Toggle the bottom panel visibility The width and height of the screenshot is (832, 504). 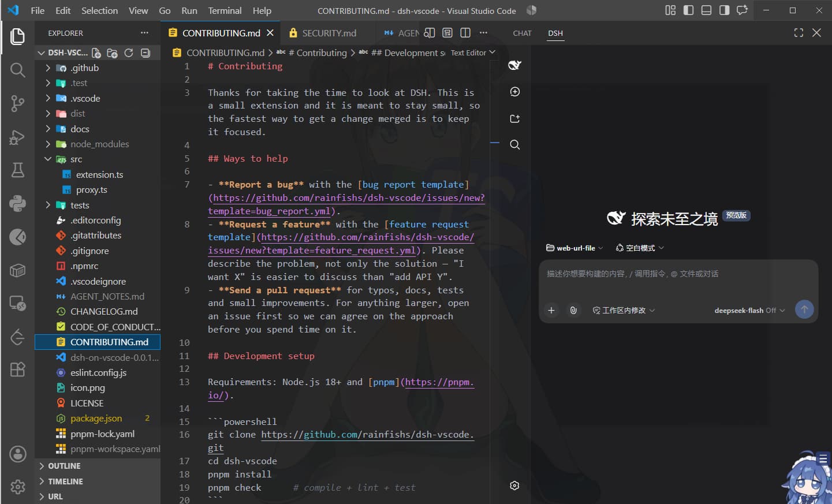pos(706,10)
